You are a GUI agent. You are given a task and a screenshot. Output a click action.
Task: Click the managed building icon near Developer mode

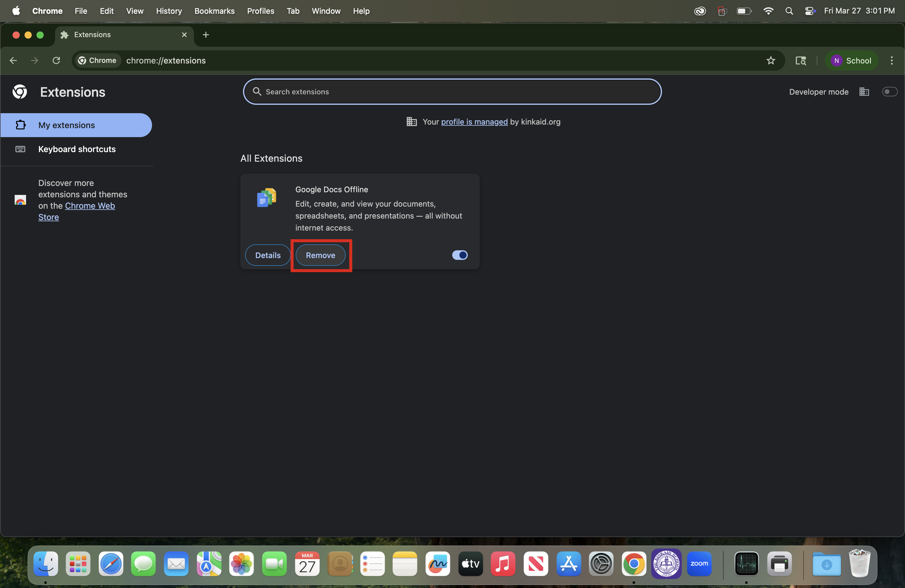(x=864, y=92)
